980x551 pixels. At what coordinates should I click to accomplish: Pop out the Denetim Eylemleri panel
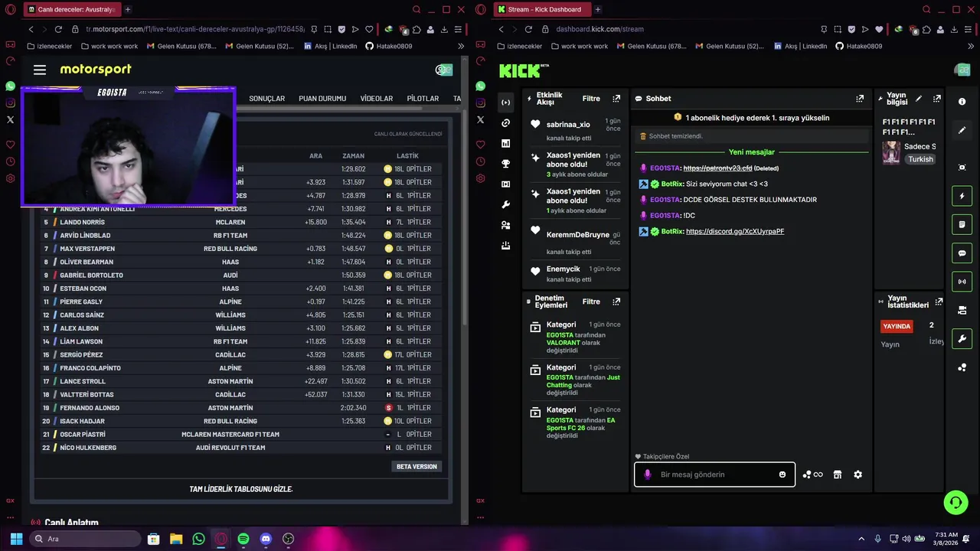point(616,302)
